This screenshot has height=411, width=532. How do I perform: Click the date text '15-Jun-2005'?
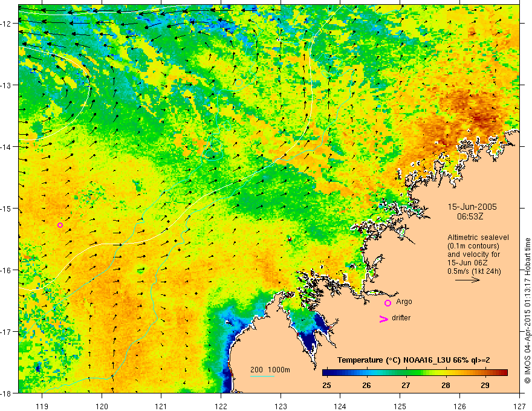(x=472, y=207)
